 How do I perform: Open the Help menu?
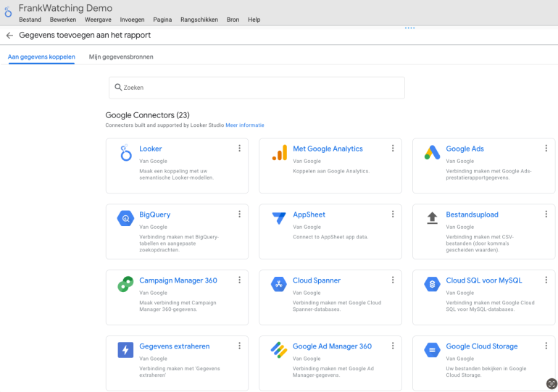coord(254,20)
